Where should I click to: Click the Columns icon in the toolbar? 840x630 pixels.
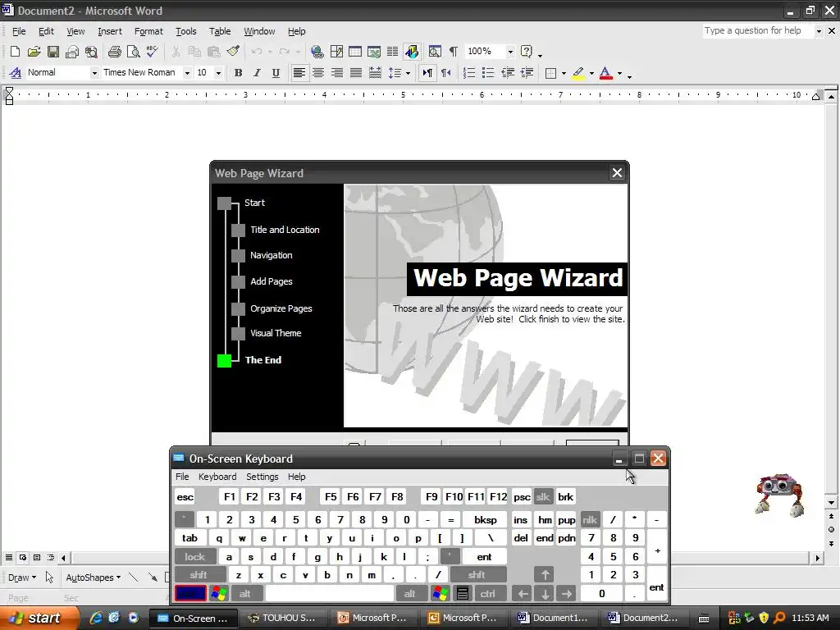393,52
